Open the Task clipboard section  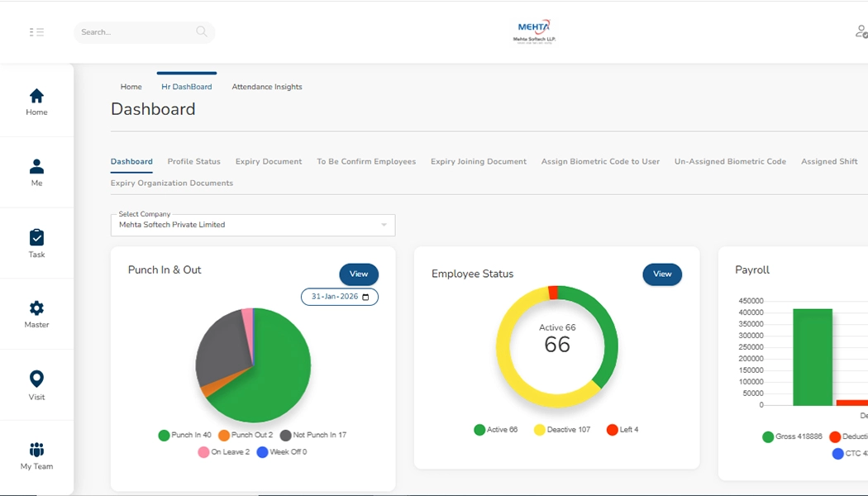coord(36,241)
